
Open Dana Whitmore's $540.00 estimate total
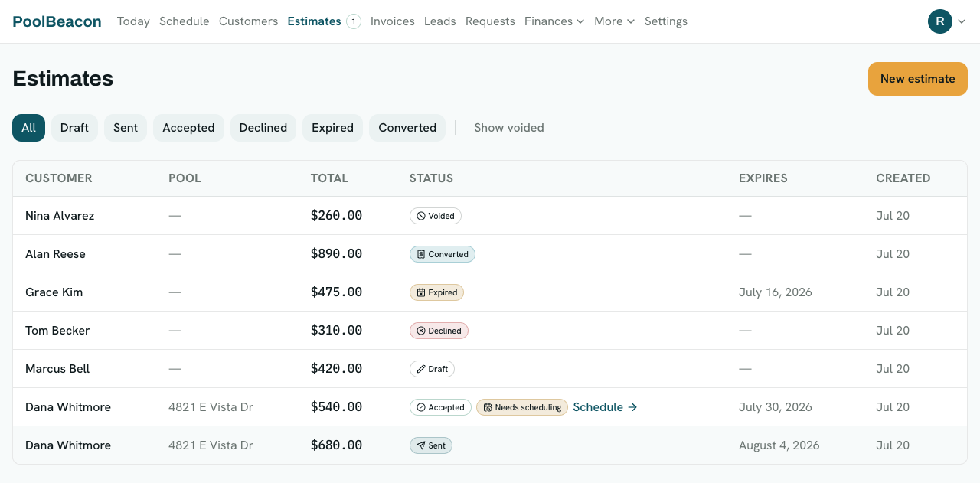336,407
